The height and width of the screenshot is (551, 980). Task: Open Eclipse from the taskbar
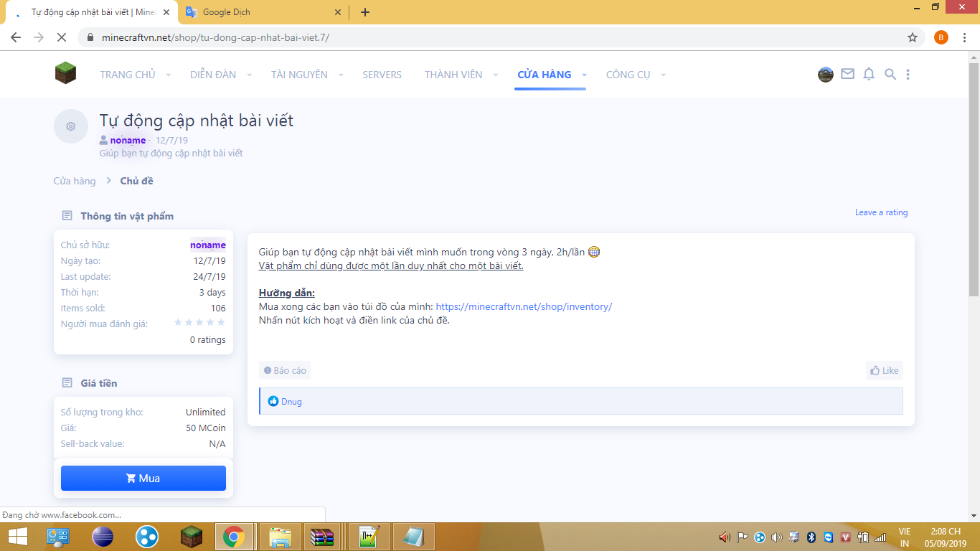click(x=103, y=537)
